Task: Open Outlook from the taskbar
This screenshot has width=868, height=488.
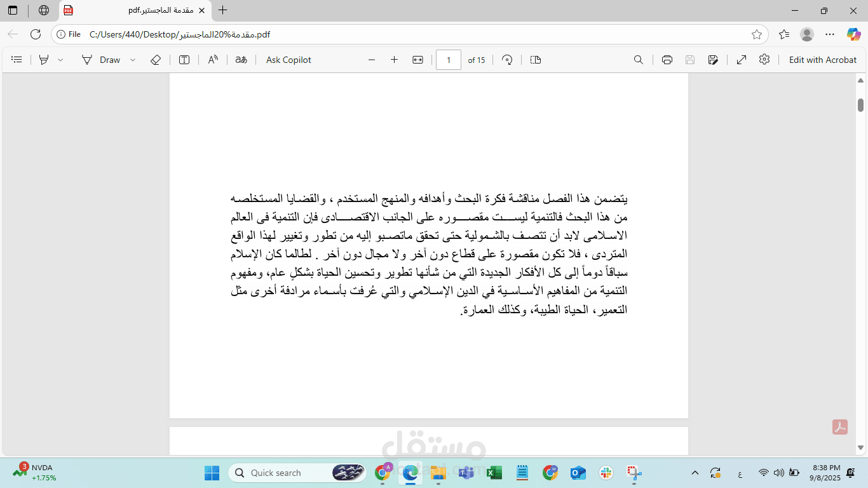Action: point(578,473)
